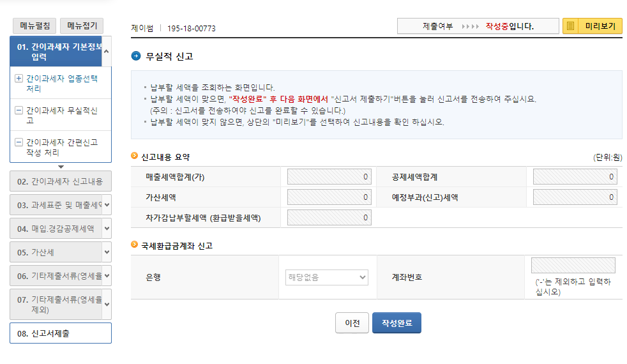This screenshot has width=627, height=364.
Task: Click the 공제세액합계 amount field
Action: tap(575, 176)
